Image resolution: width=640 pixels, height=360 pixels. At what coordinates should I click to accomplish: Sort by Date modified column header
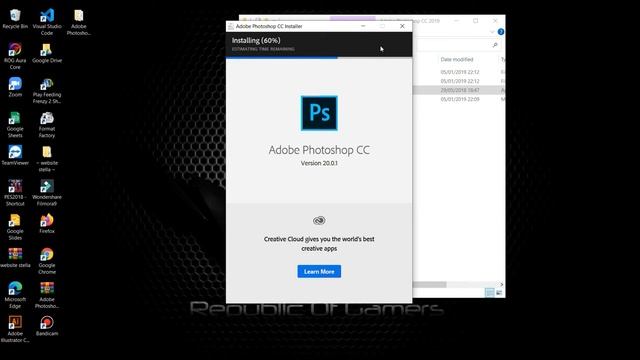[457, 60]
